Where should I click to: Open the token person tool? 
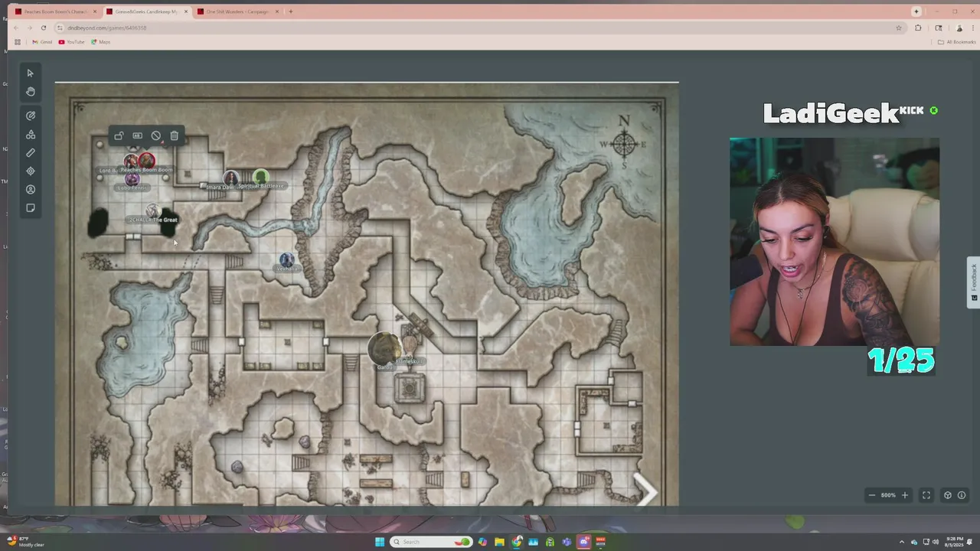click(31, 190)
